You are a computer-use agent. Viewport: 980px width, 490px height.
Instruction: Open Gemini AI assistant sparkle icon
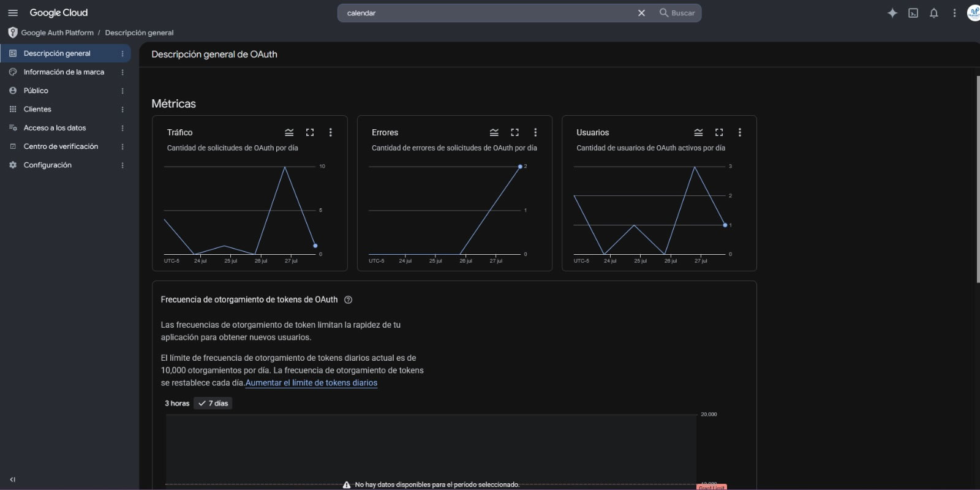[892, 13]
